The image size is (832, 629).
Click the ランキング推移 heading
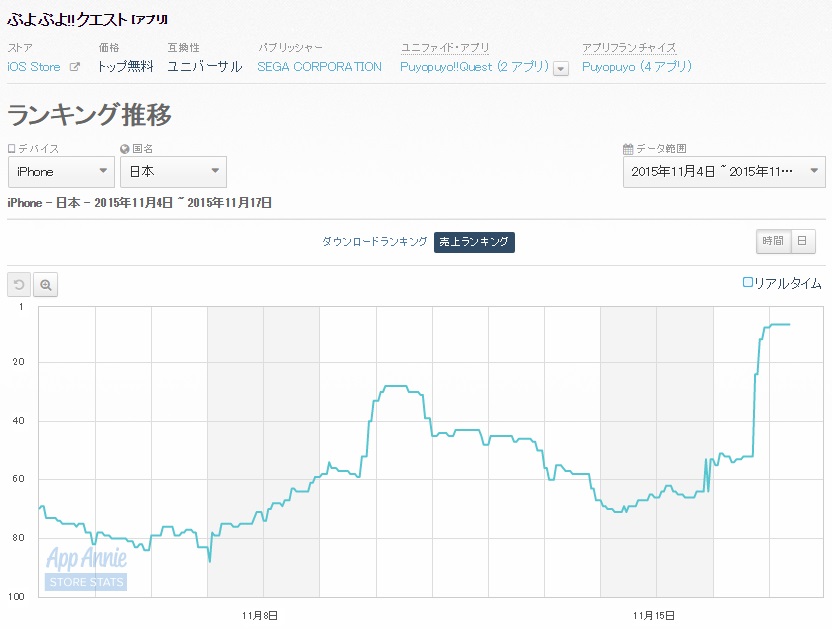[x=90, y=115]
